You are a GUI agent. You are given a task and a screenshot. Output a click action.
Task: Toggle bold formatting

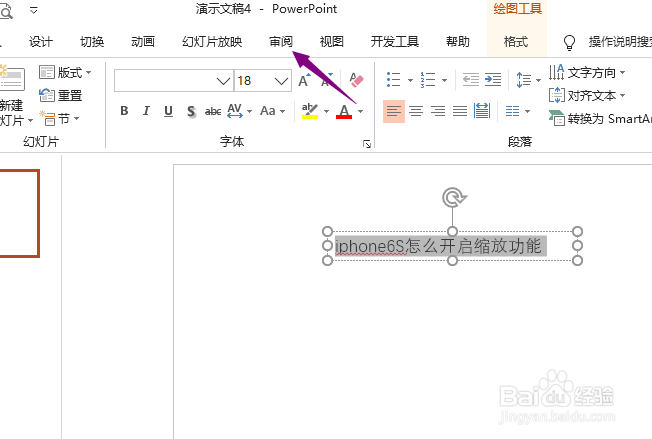[124, 111]
